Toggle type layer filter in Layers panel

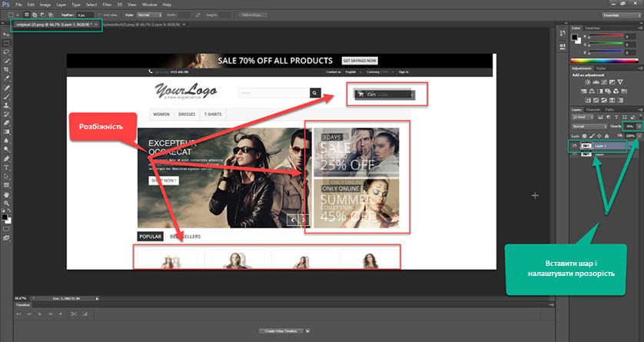[616, 118]
